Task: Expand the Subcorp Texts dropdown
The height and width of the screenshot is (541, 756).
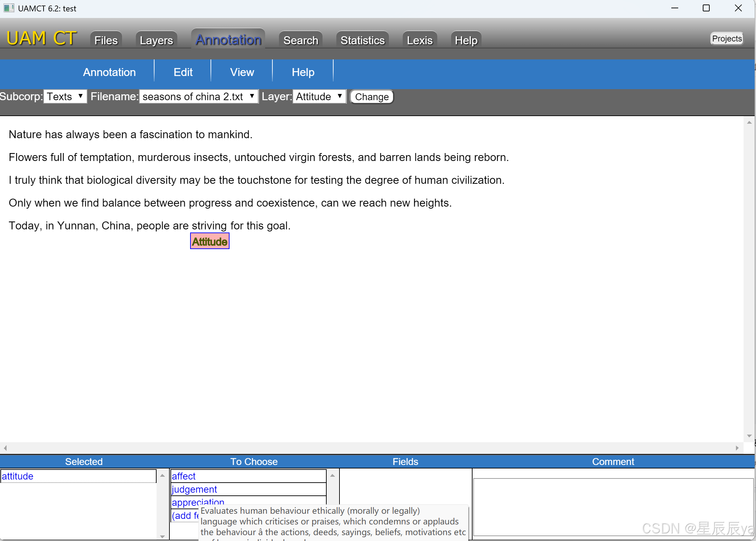Action: pyautogui.click(x=65, y=96)
